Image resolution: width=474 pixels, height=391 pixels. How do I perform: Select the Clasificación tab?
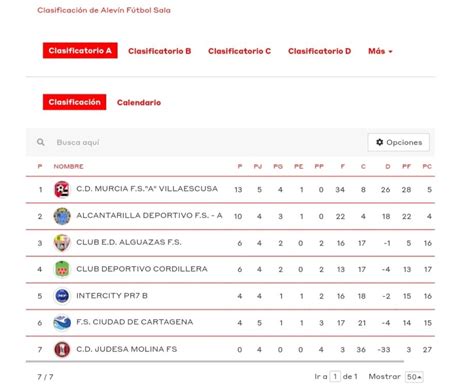point(75,102)
